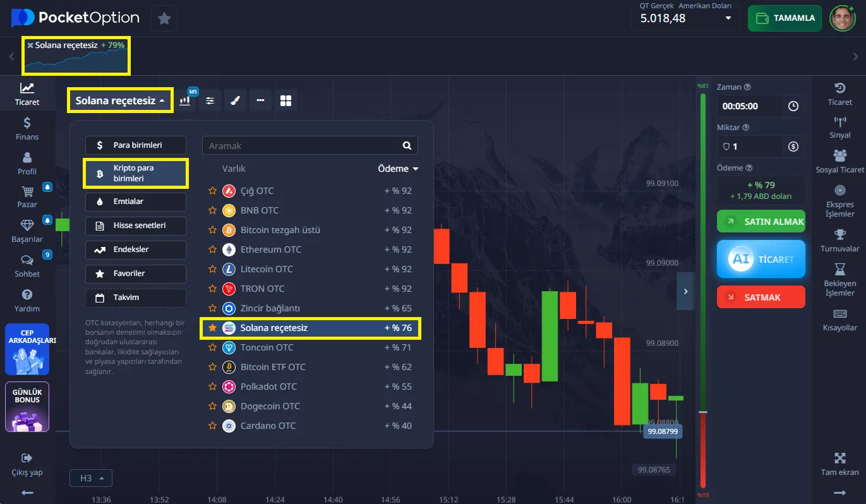Click the SATMAK sell button
The width and height of the screenshot is (866, 504).
click(x=761, y=297)
